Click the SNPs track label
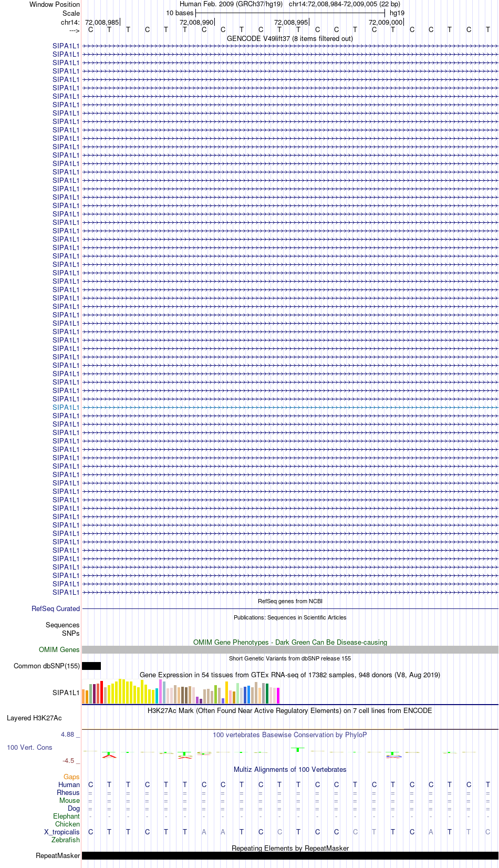 tap(71, 633)
